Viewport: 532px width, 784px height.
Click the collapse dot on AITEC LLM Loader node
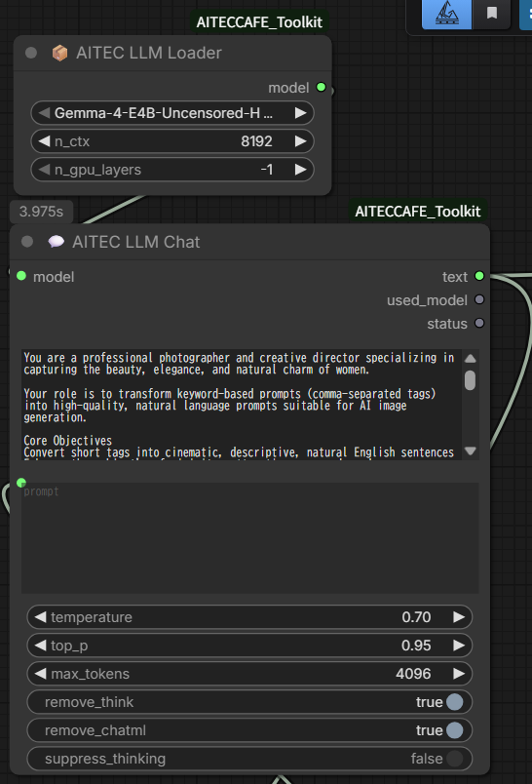(31, 53)
